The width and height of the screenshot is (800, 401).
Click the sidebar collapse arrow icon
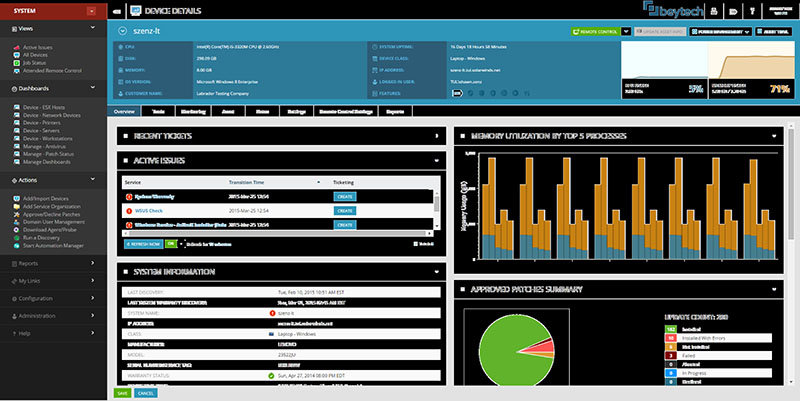tap(117, 11)
